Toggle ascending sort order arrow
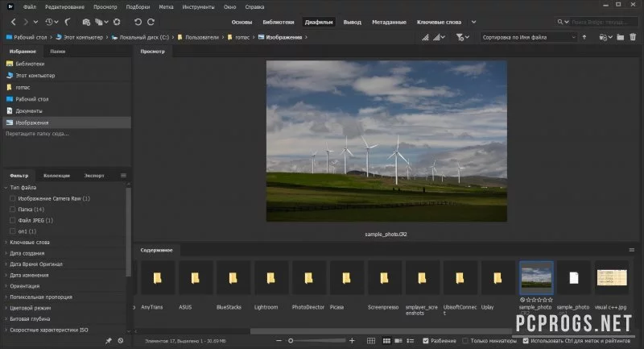Image resolution: width=644 pixels, height=349 pixels. click(x=584, y=37)
